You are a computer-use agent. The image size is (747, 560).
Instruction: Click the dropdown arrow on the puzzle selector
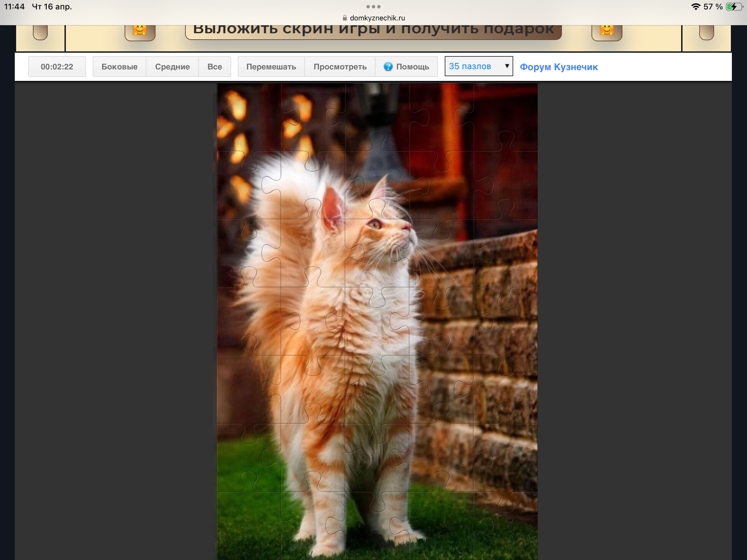(507, 66)
